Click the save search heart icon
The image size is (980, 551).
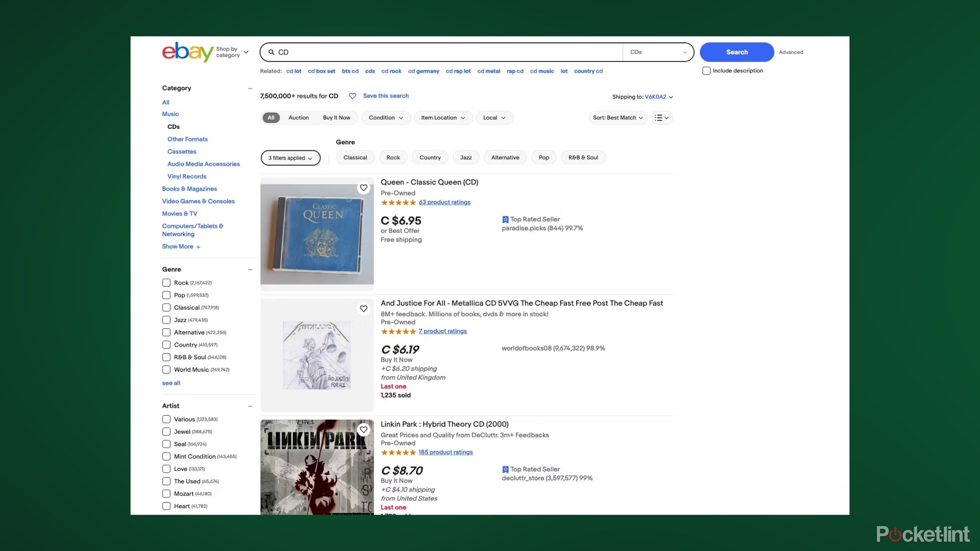353,96
